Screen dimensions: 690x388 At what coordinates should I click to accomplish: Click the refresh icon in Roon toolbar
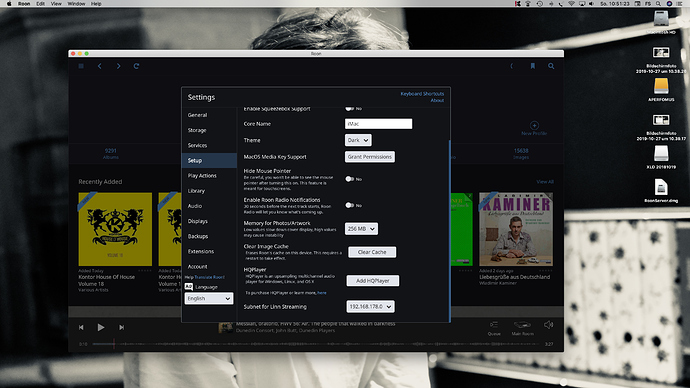coord(136,66)
